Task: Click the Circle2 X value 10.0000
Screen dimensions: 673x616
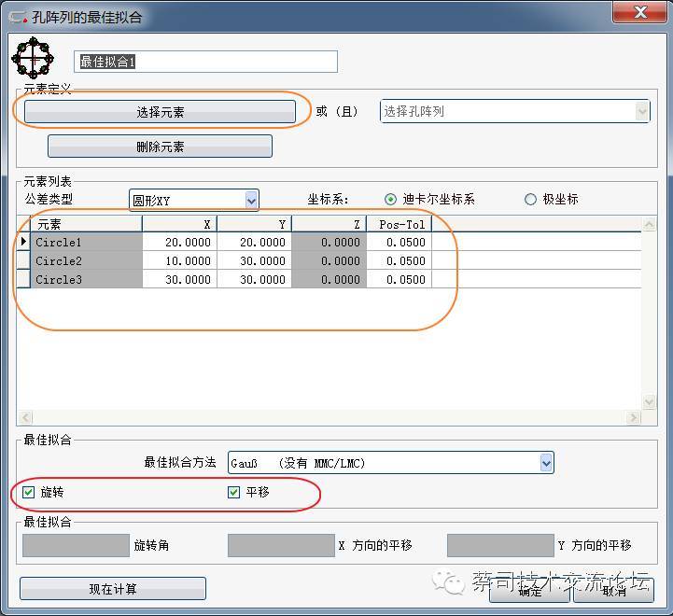Action: pyautogui.click(x=179, y=260)
